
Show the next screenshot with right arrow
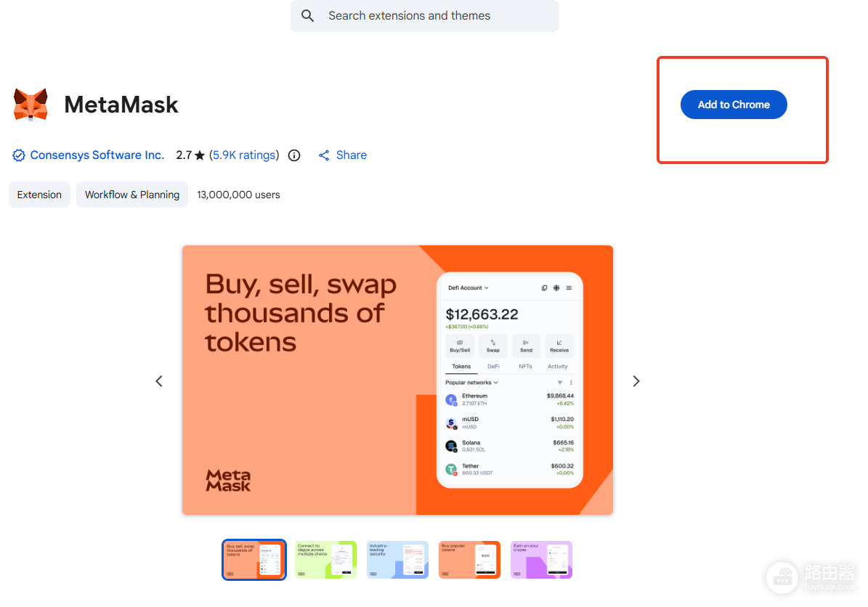[x=636, y=381]
